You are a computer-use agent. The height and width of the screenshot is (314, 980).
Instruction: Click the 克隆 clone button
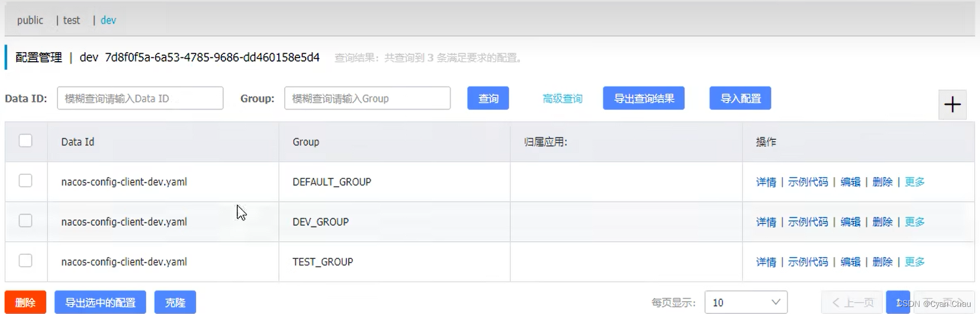(175, 302)
